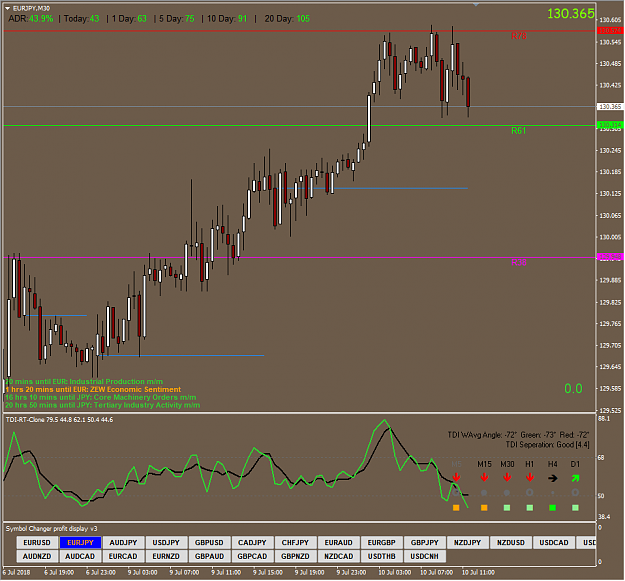Switch chart to AUDJPY symbol

tap(123, 543)
